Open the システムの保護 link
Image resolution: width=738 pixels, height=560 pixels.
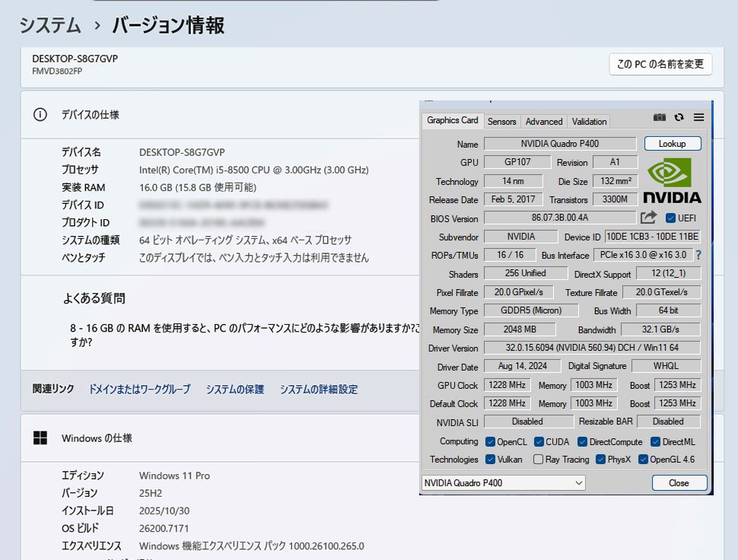234,390
